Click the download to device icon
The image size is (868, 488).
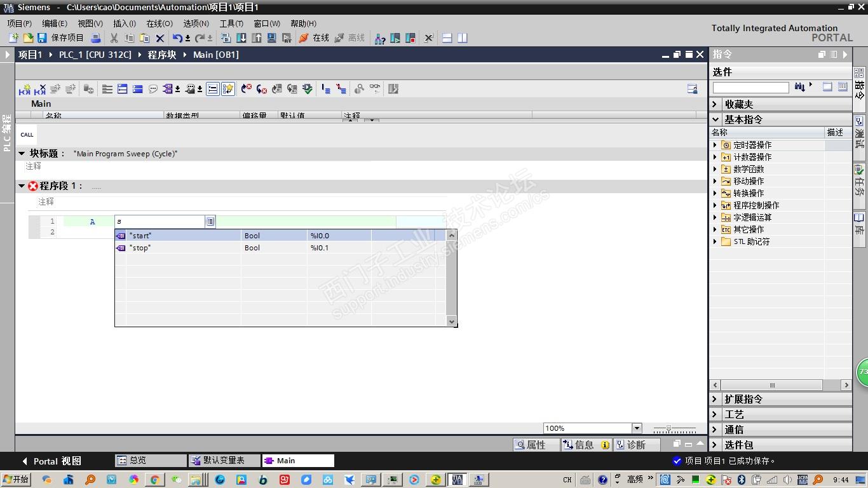(x=241, y=38)
